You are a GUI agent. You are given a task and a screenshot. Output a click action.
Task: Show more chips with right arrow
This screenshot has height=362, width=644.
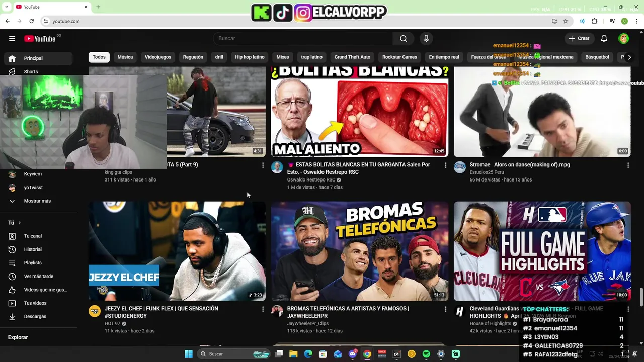point(629,57)
